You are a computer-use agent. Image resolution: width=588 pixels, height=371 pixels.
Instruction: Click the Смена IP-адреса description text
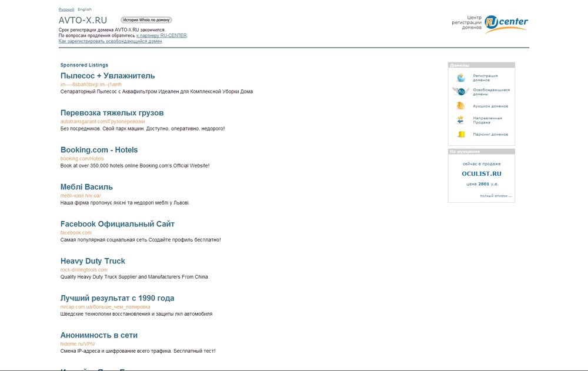138,351
